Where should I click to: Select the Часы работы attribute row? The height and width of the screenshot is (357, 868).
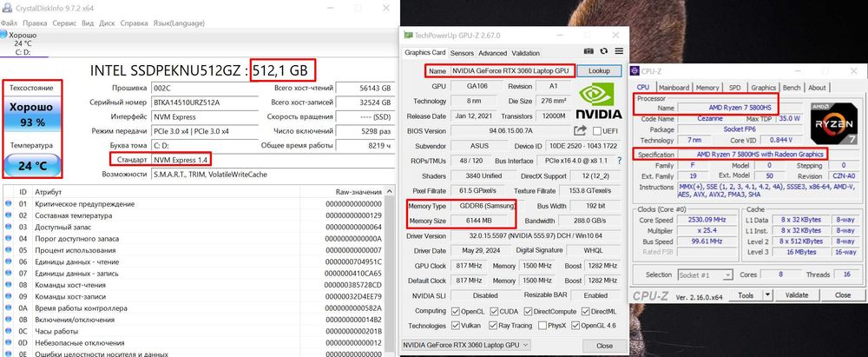pos(192,332)
